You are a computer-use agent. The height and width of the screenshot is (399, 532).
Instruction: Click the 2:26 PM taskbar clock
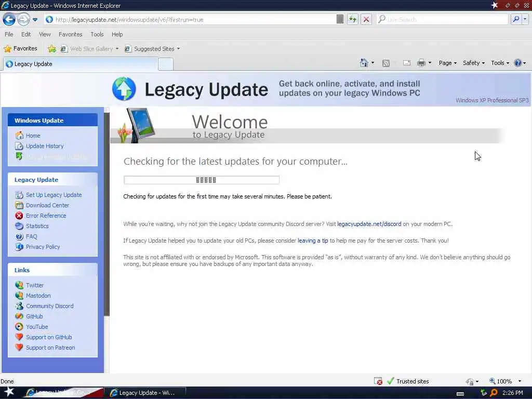click(512, 393)
